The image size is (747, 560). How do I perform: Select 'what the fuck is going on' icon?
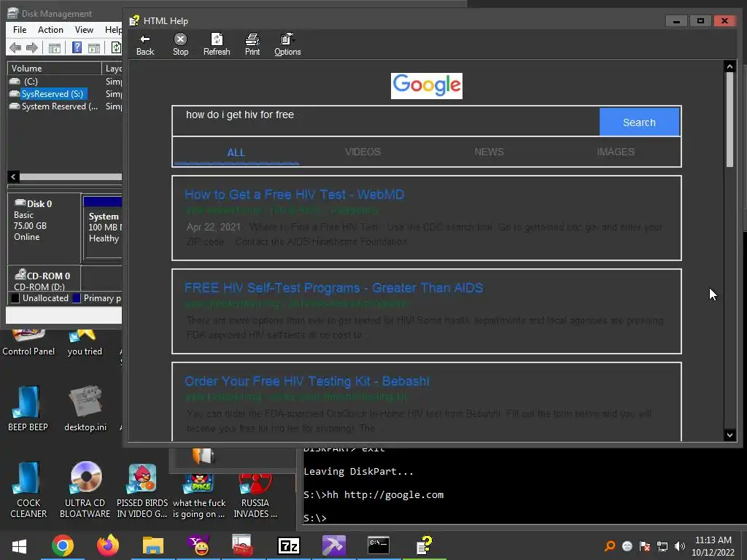[199, 495]
